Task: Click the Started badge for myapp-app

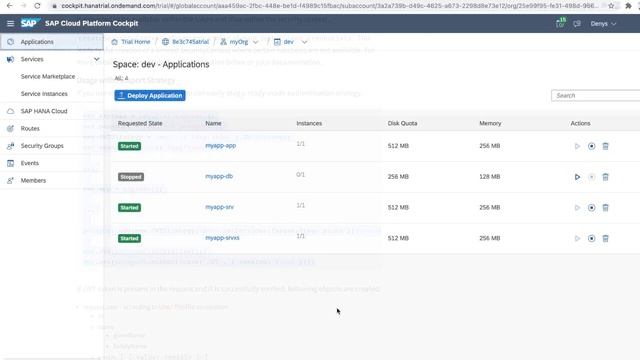Action: [129, 146]
